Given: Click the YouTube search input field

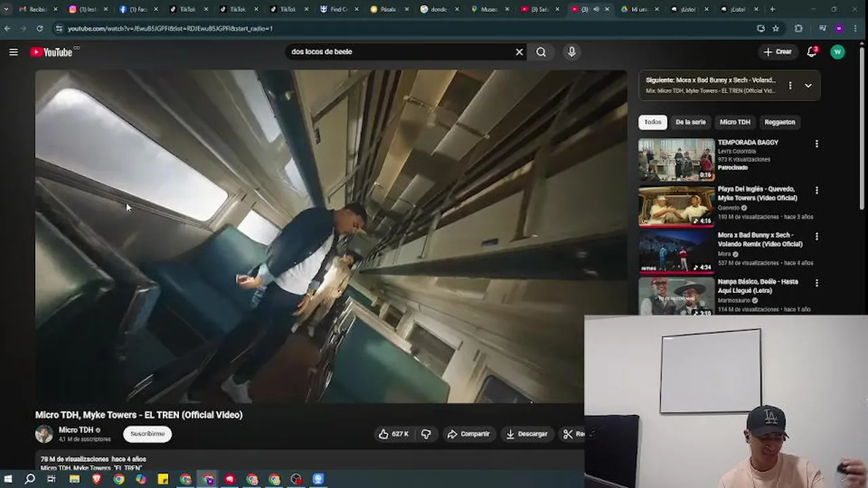Looking at the screenshot, I should pos(400,52).
